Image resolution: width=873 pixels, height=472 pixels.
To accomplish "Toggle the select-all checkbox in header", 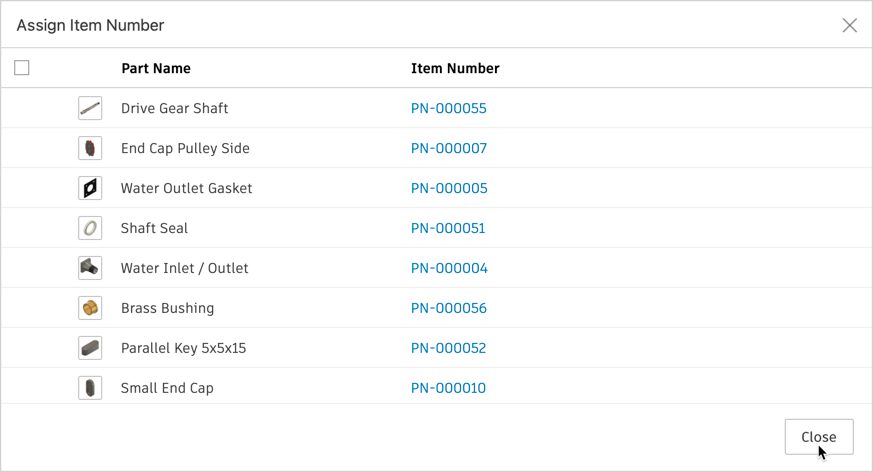I will (22, 68).
